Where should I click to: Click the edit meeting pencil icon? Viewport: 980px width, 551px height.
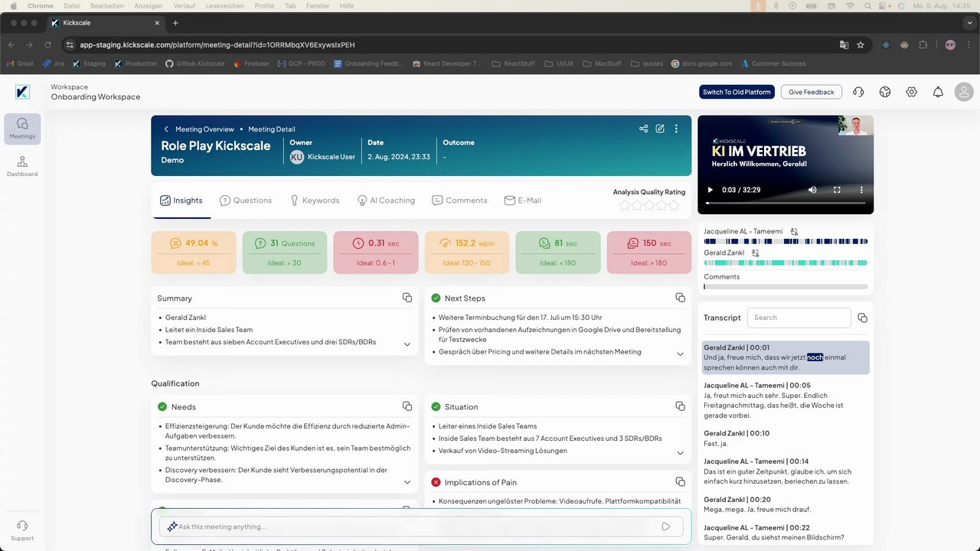[x=660, y=129]
